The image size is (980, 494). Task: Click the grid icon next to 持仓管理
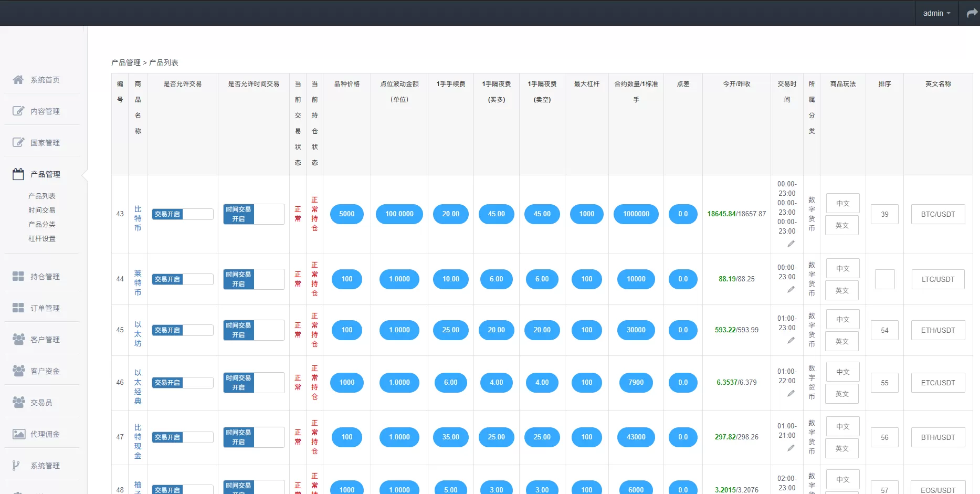[18, 276]
